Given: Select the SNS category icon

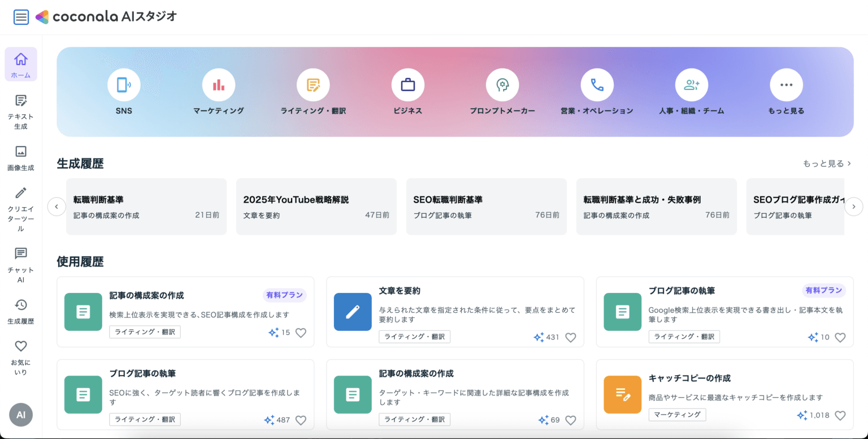Looking at the screenshot, I should point(124,84).
